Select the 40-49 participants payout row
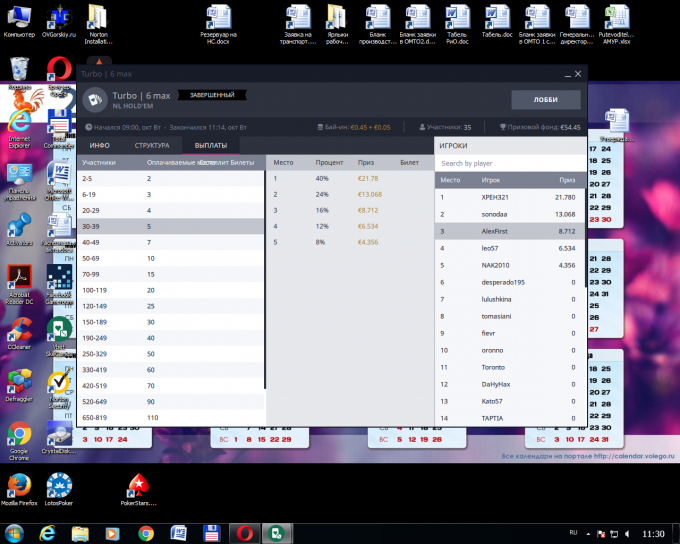This screenshot has width=680, height=544. coord(170,243)
